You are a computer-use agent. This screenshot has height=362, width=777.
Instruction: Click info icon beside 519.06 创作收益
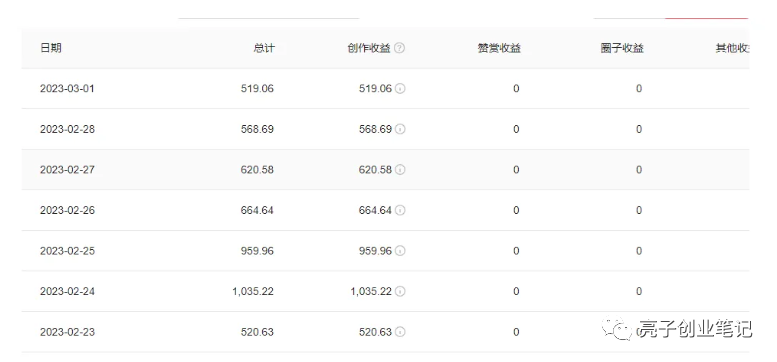[400, 89]
